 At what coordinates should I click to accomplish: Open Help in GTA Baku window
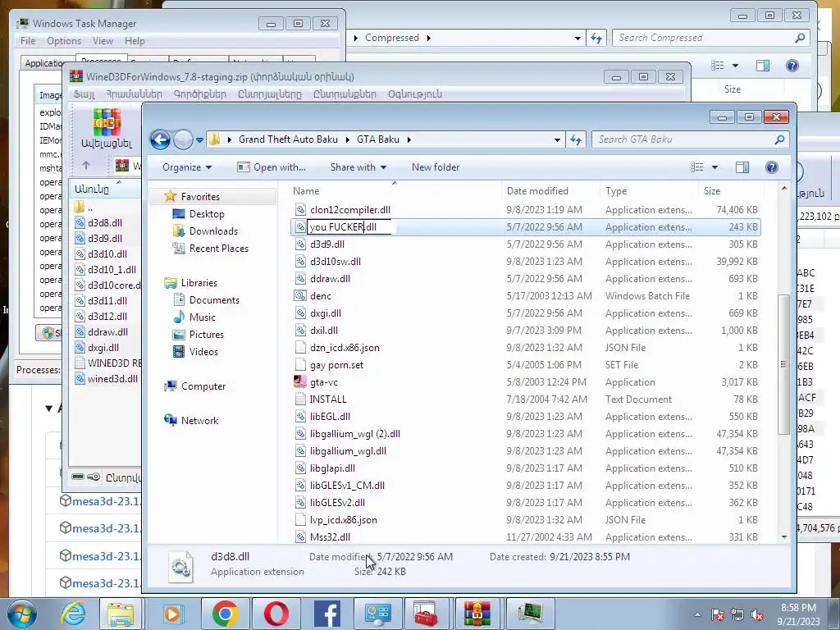(771, 167)
